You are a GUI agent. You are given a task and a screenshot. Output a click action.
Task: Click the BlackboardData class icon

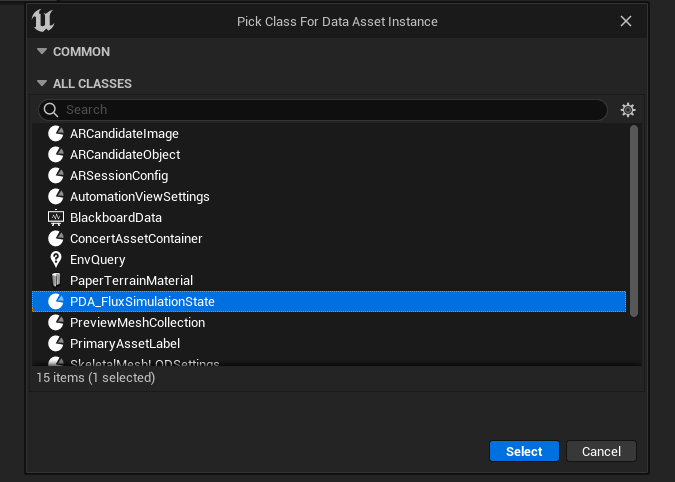(x=56, y=217)
